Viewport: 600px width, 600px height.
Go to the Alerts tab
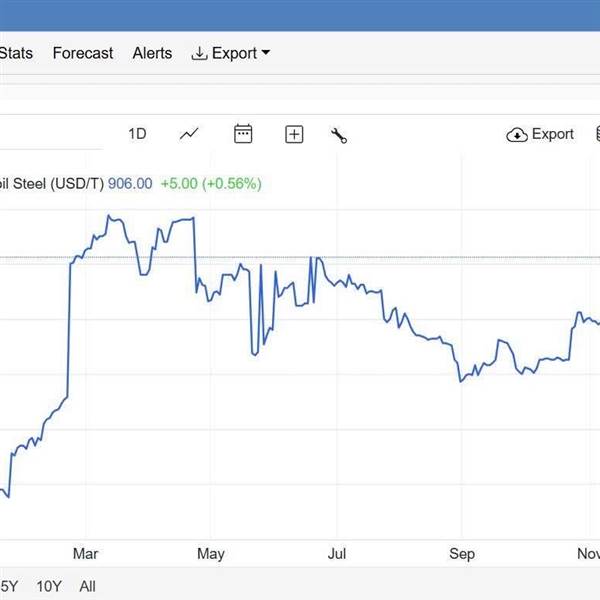click(152, 53)
